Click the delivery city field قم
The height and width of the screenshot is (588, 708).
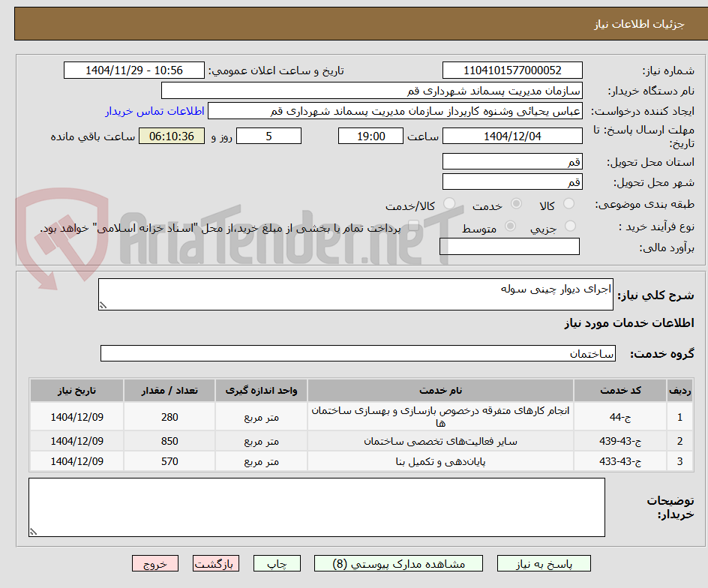[512, 182]
